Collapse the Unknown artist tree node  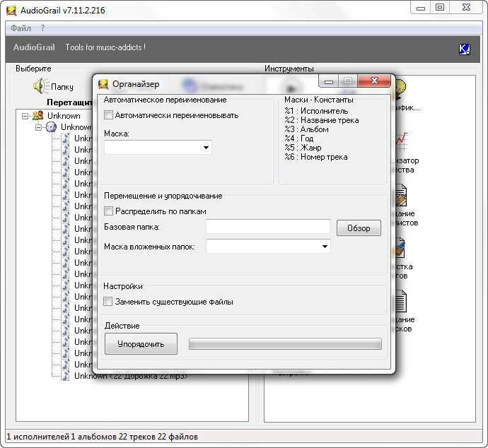(25, 116)
